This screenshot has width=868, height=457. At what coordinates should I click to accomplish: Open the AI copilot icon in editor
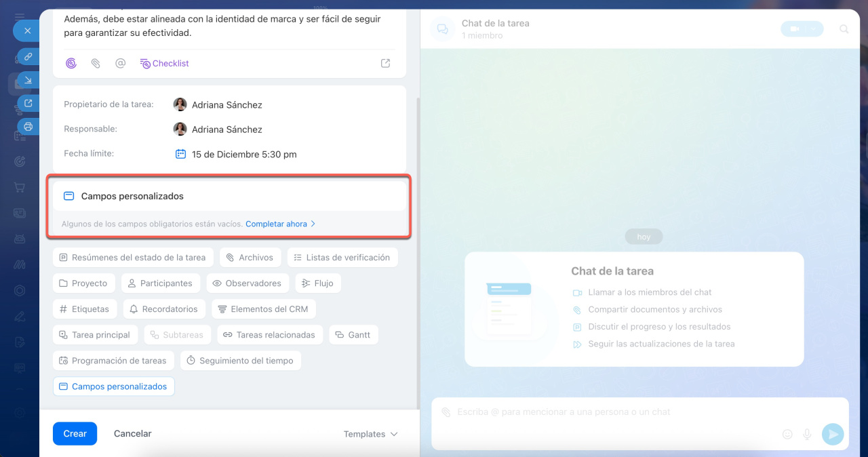[x=71, y=63]
